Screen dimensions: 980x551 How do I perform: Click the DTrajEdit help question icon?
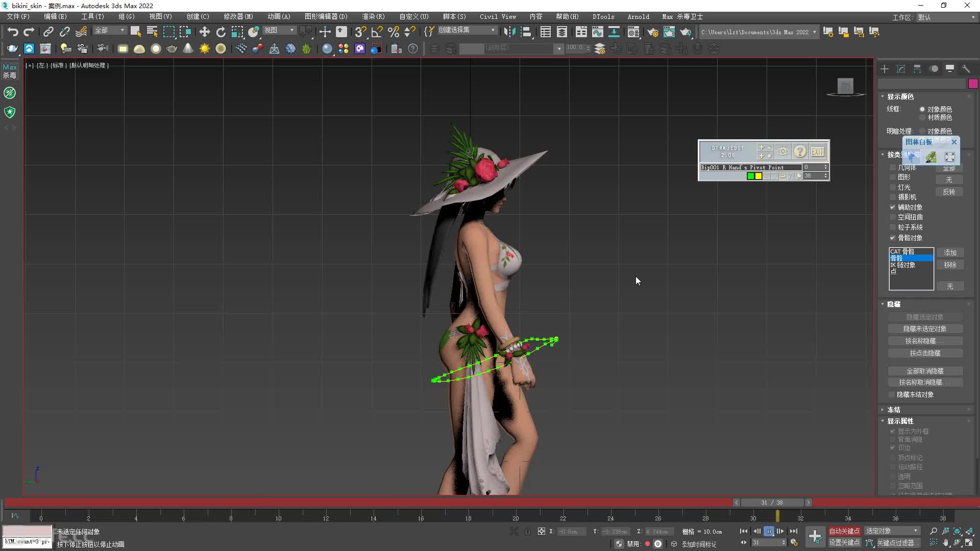point(800,152)
